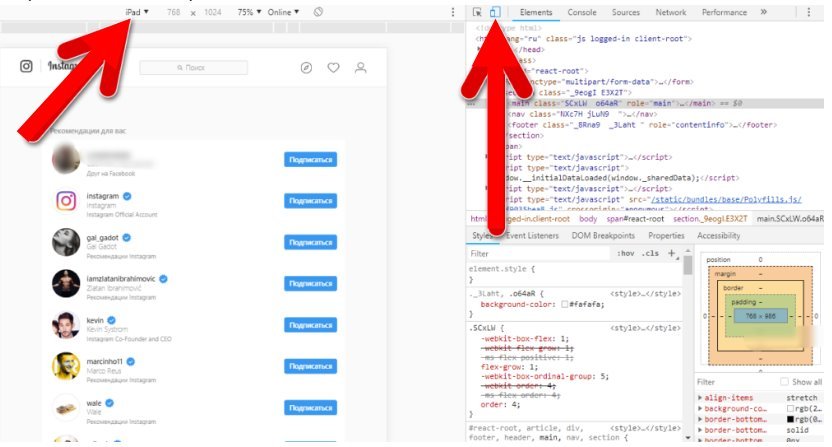The height and width of the screenshot is (447, 832).
Task: Open marcinho11 profile avatar
Action: [x=66, y=366]
